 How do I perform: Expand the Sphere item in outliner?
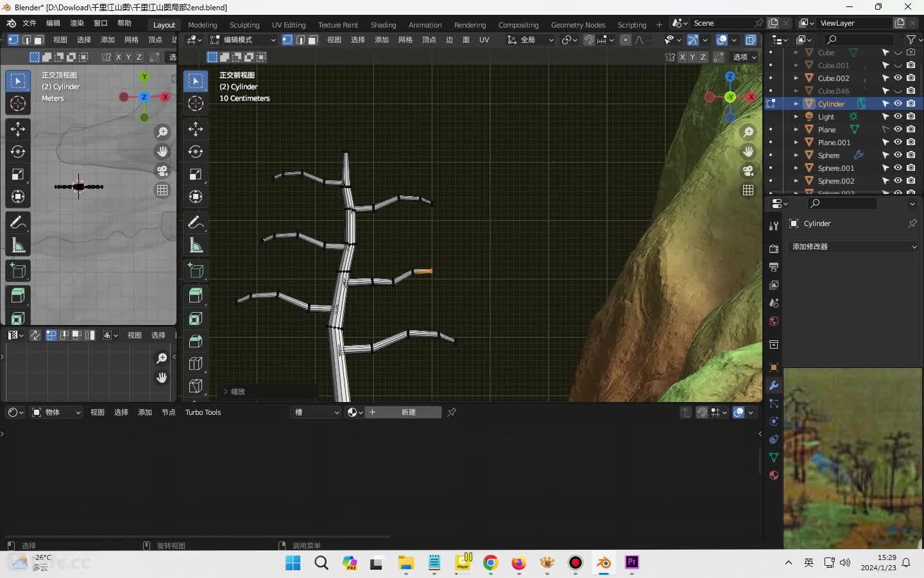(x=796, y=155)
